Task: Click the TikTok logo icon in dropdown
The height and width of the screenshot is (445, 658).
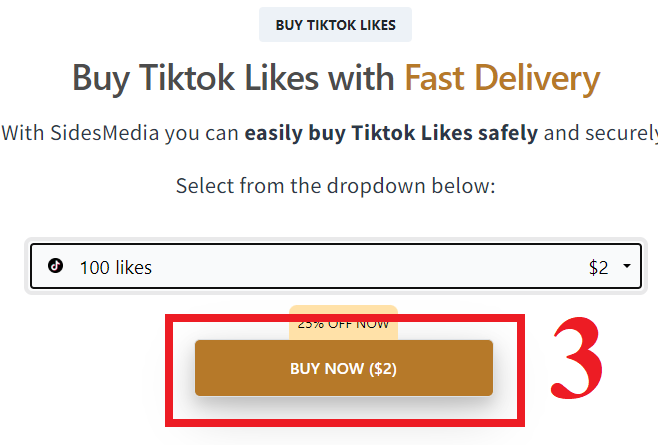Action: (55, 266)
